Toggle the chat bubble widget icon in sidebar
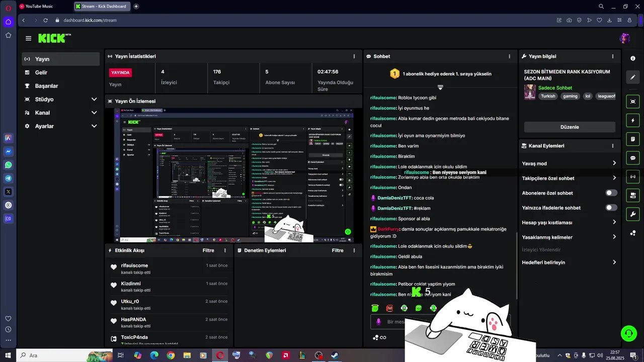644x362 pixels. [x=633, y=158]
